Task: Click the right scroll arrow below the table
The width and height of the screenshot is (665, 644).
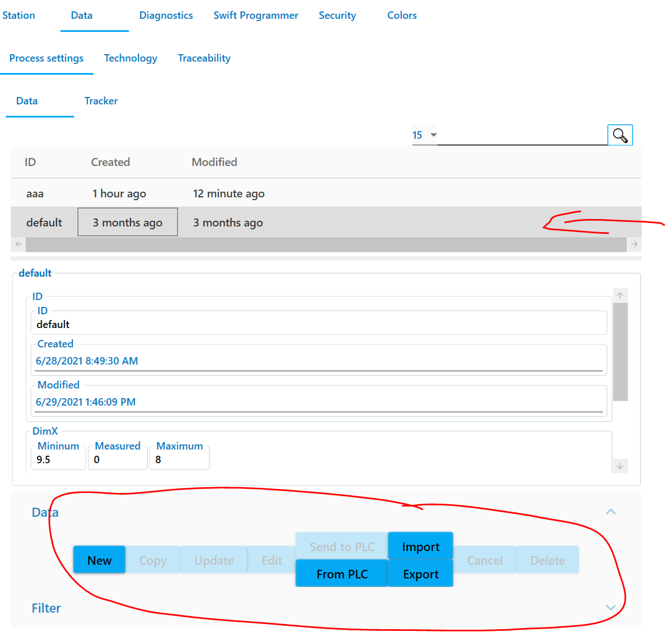Action: (x=634, y=244)
